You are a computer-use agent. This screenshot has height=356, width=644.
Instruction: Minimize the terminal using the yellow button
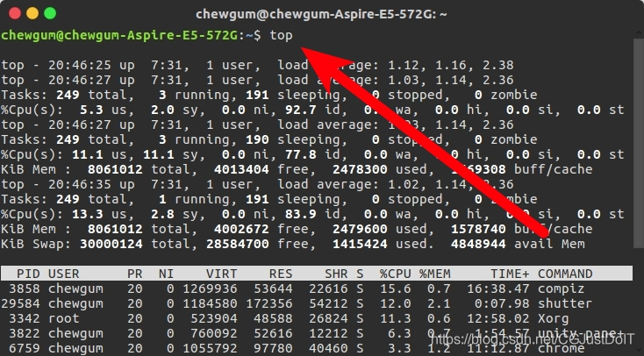point(32,13)
